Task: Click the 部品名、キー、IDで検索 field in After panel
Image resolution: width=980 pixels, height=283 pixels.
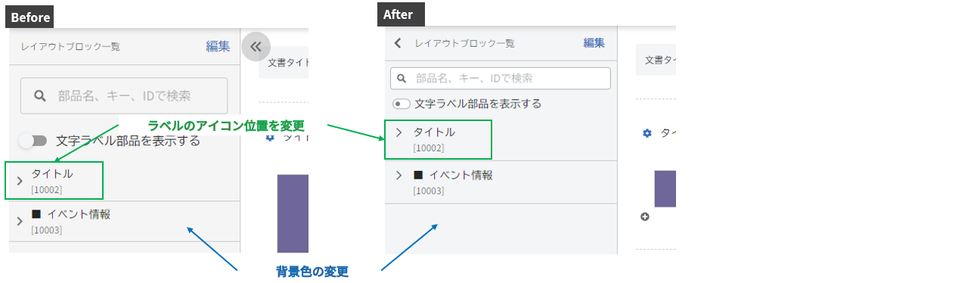Action: [501, 78]
